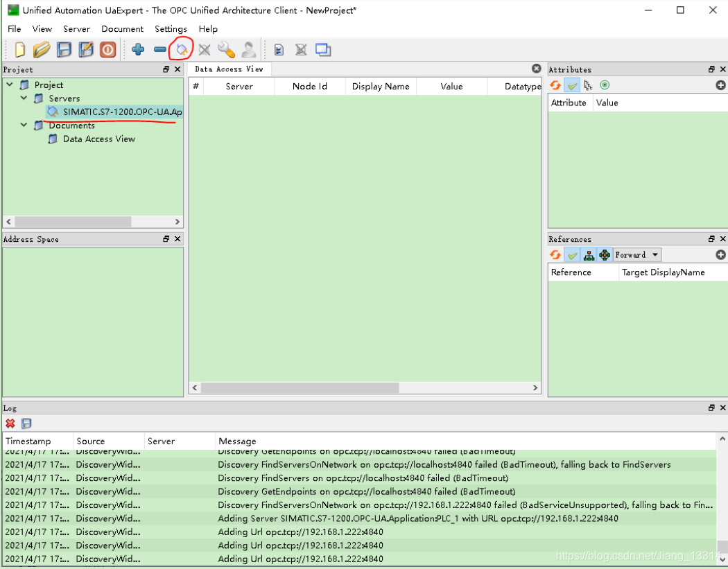Image resolution: width=728 pixels, height=569 pixels.
Task: Open the Document menu
Action: (122, 29)
